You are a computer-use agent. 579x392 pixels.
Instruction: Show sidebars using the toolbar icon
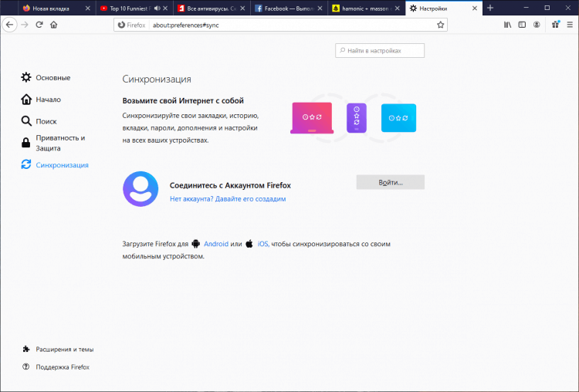pyautogui.click(x=521, y=25)
